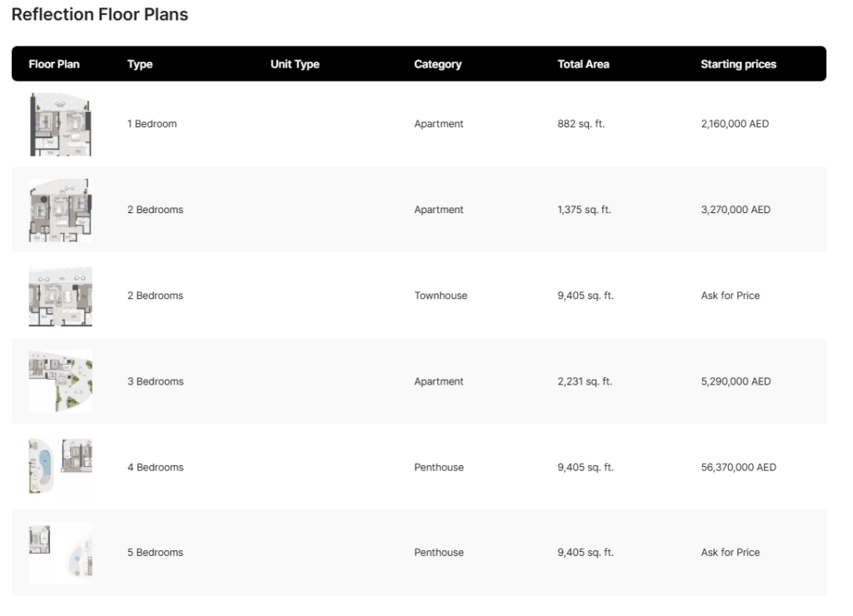Click the 56,370,000 AED penthouse price

click(738, 468)
